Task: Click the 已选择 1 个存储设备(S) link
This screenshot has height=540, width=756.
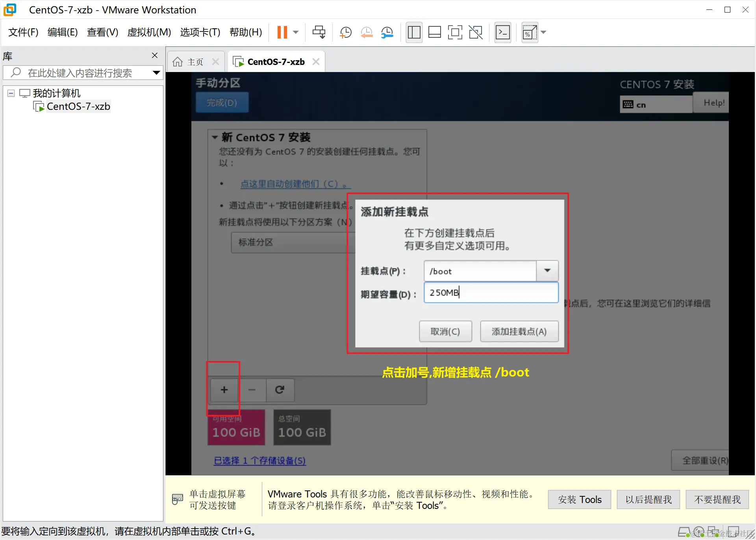Action: pos(260,460)
